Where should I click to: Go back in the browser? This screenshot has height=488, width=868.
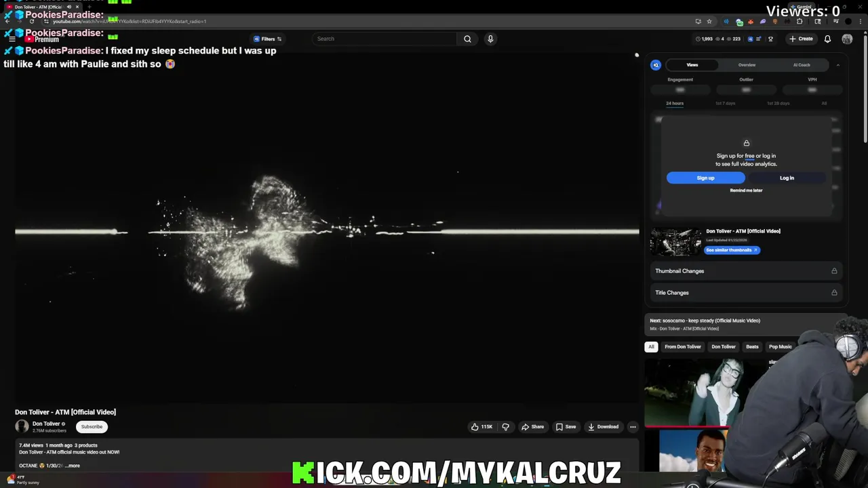[7, 21]
